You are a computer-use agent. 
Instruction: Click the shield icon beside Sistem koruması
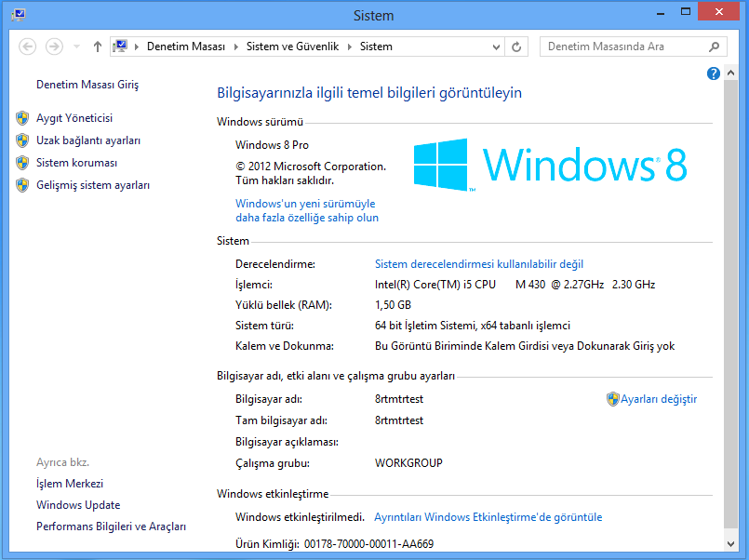click(x=22, y=163)
